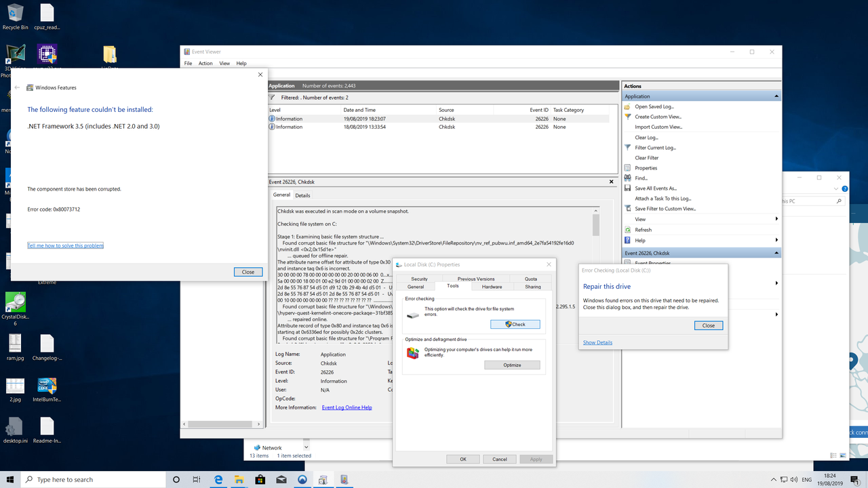Open Hardware tab in Local Disk Properties

[492, 287]
